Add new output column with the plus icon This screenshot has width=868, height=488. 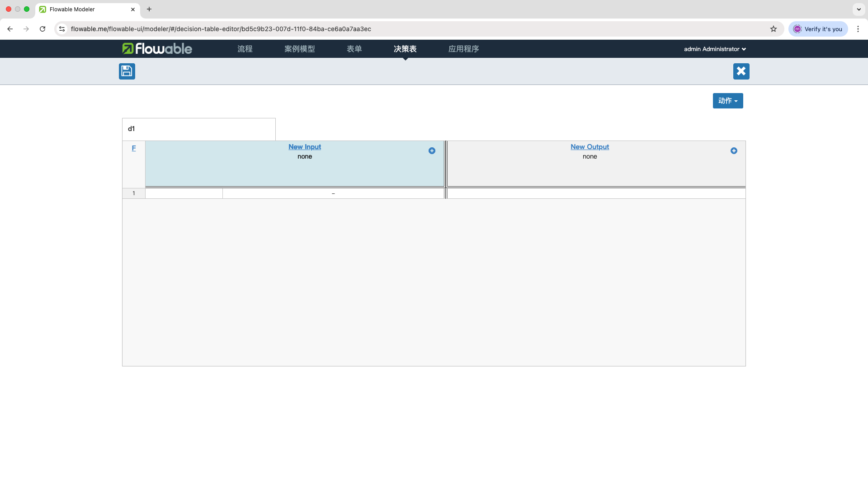734,151
